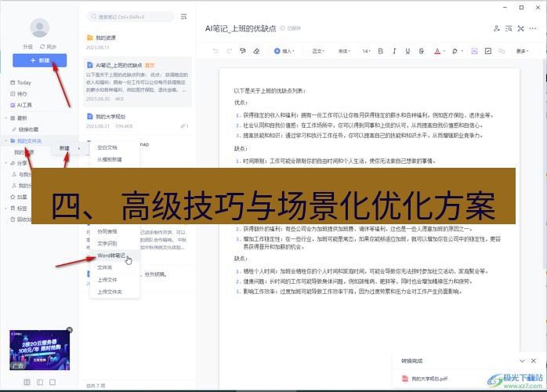Switch to two-column layout icon
Viewport: 547px width, 392px height.
click(x=40, y=383)
